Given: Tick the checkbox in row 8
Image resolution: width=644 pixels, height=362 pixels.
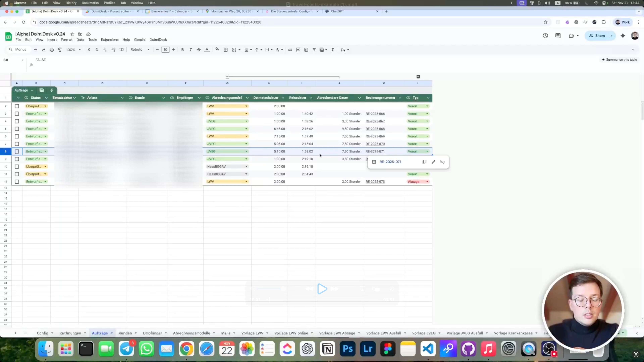Looking at the screenshot, I should [x=17, y=151].
